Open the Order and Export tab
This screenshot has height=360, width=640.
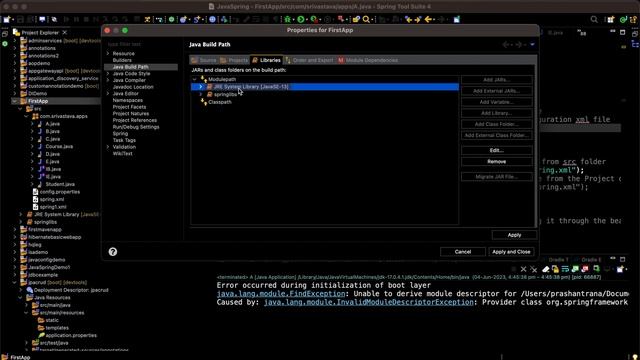[x=309, y=60]
